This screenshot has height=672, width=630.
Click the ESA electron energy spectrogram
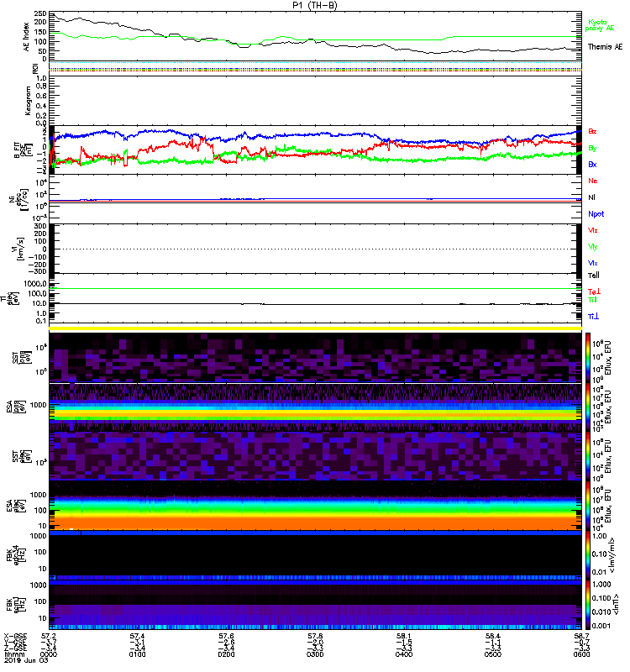tap(316, 506)
